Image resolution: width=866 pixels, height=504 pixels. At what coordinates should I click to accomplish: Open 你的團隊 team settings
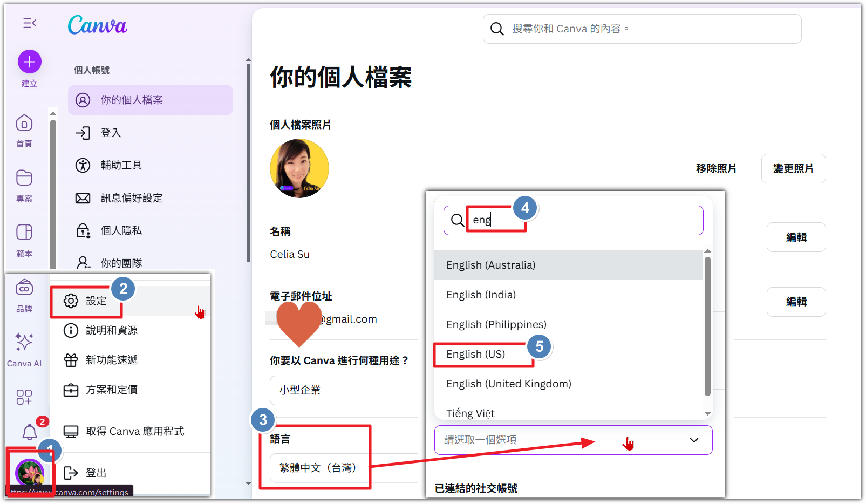tap(151, 263)
